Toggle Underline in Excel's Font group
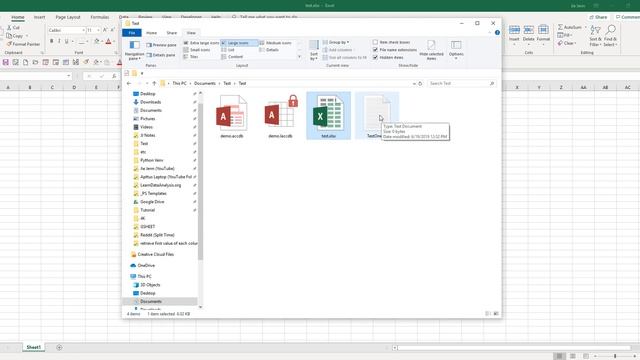Viewport: 640px width, 360px height. (x=67, y=41)
